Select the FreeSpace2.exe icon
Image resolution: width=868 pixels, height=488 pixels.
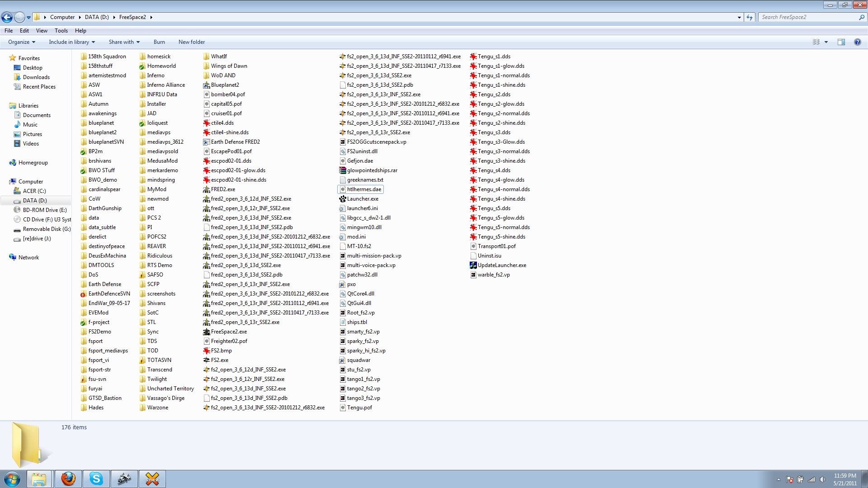[207, 332]
